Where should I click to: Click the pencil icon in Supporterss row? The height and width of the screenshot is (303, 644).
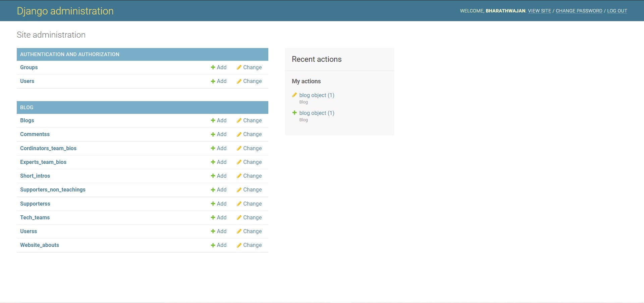[x=239, y=204]
